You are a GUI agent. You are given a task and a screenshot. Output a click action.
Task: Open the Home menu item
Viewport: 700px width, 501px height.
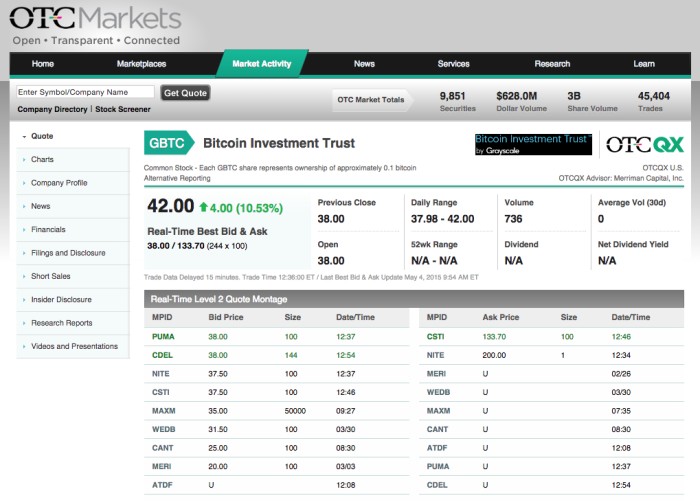43,64
